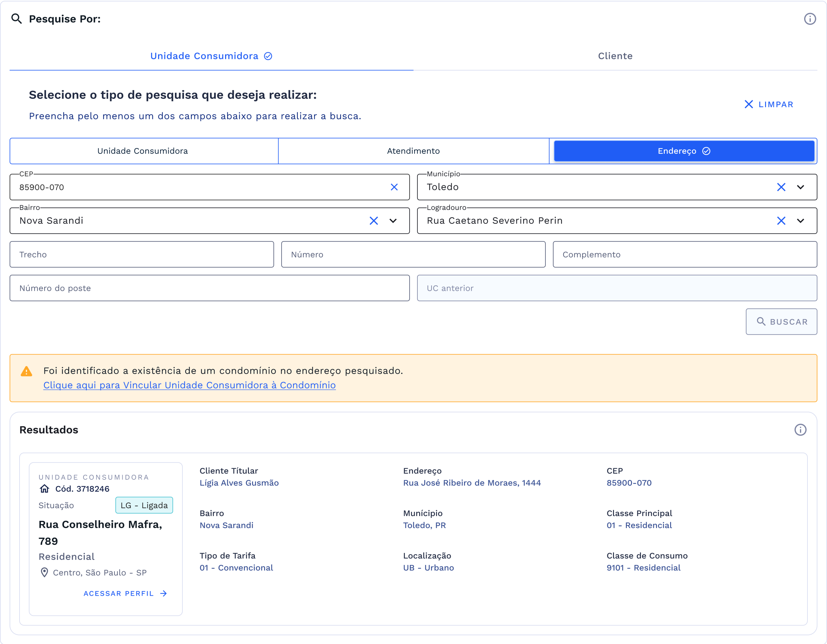Click the info icon next to Pesquise Por
The image size is (827, 644).
tap(810, 19)
